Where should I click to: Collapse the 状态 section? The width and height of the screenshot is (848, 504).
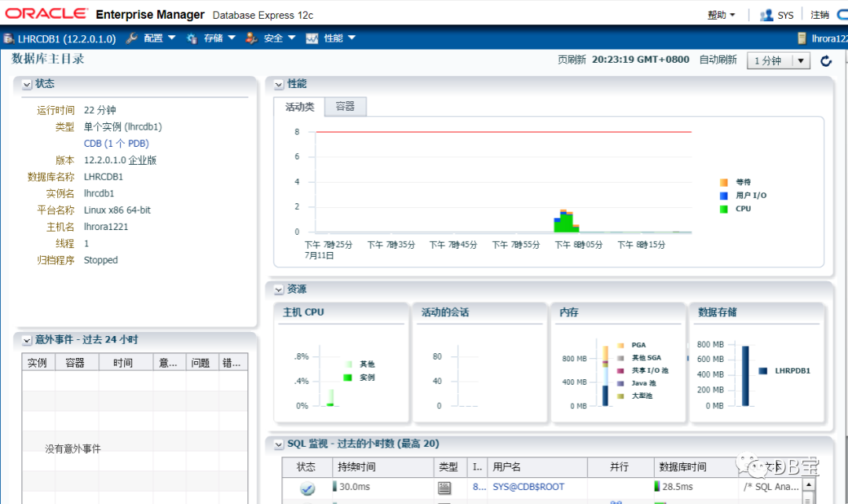click(x=27, y=84)
